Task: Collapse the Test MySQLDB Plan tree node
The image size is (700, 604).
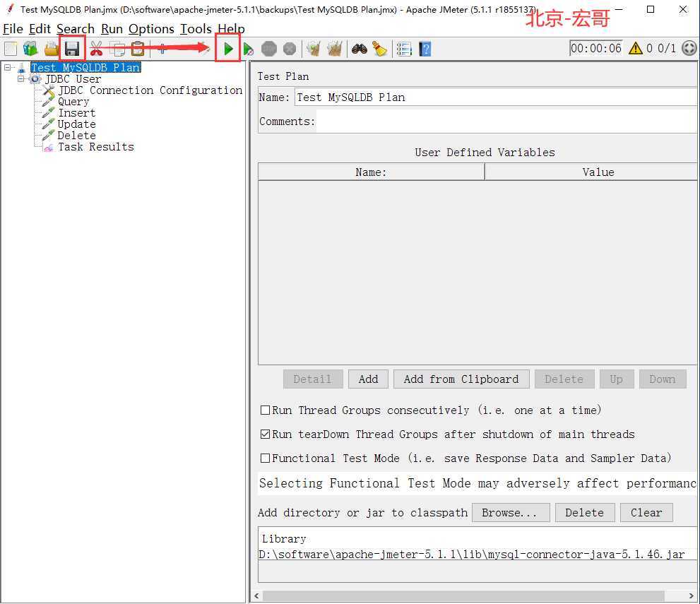Action: [8, 67]
